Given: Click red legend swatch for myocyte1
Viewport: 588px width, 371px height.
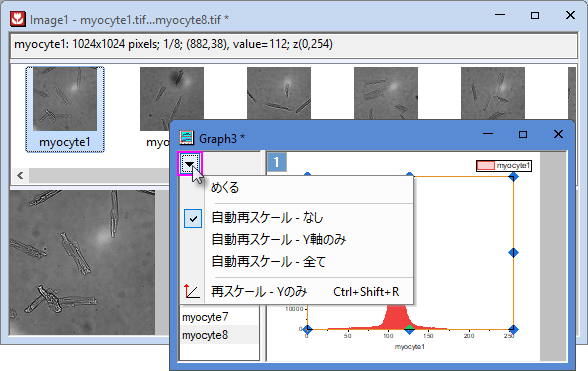Looking at the screenshot, I should pos(486,165).
